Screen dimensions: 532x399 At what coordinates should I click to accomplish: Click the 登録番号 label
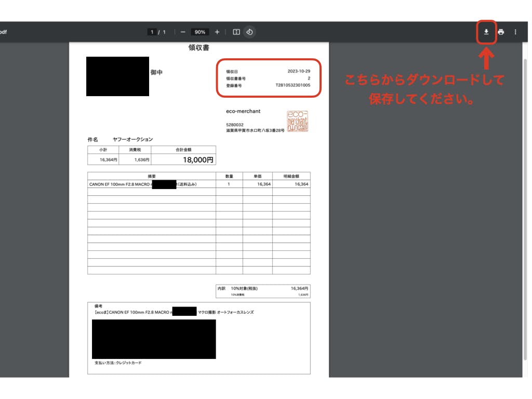coord(234,86)
